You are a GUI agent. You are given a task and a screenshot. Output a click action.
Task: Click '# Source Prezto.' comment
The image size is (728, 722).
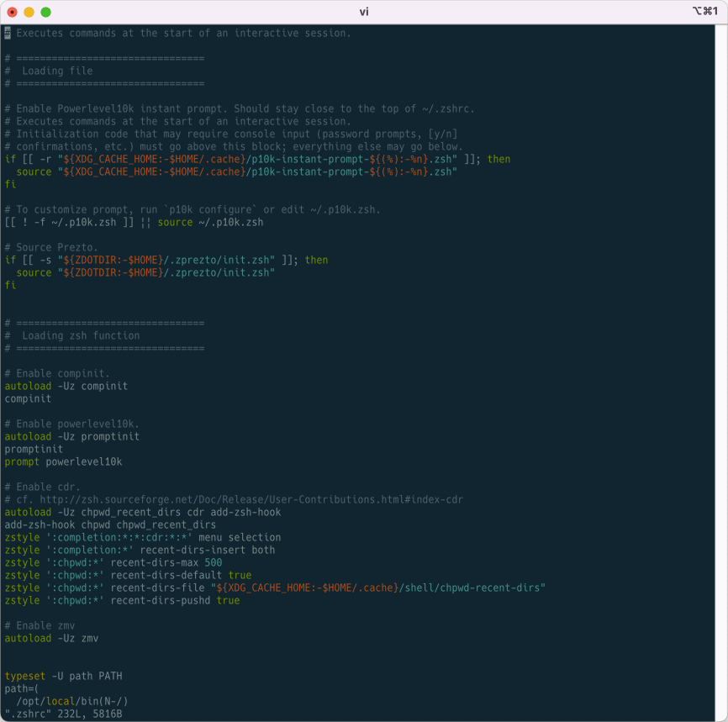[x=51, y=247]
